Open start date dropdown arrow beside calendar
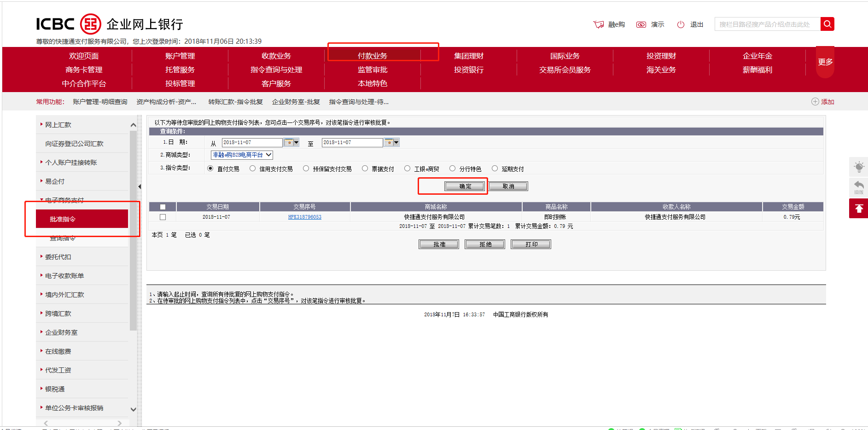Image resolution: width=868 pixels, height=430 pixels. coord(296,143)
